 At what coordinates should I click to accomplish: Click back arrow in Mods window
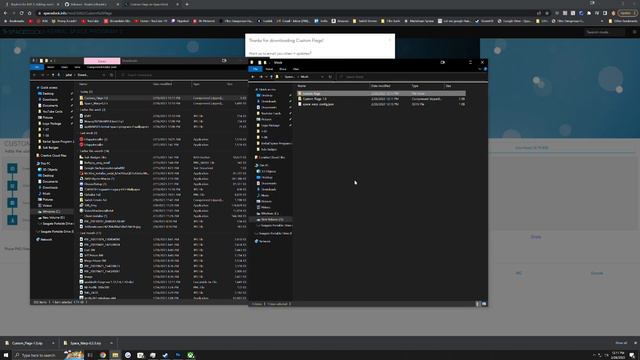253,77
